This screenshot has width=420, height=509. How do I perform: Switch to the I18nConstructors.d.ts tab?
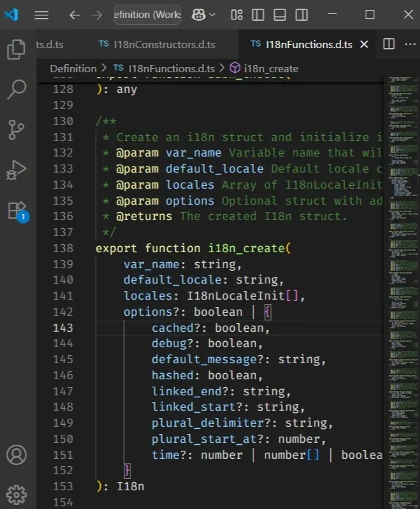pyautogui.click(x=157, y=44)
